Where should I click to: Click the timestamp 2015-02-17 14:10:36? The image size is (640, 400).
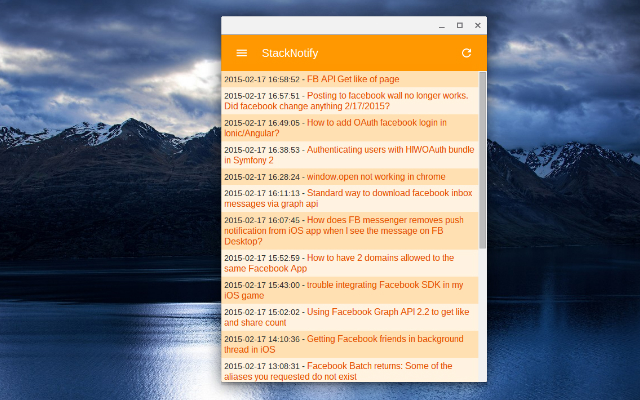[x=262, y=339]
